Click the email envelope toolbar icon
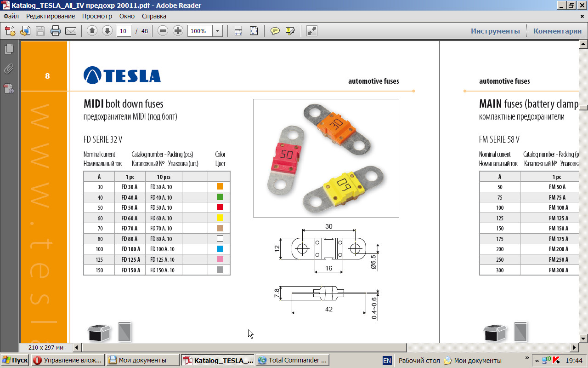This screenshot has height=368, width=588. point(70,31)
